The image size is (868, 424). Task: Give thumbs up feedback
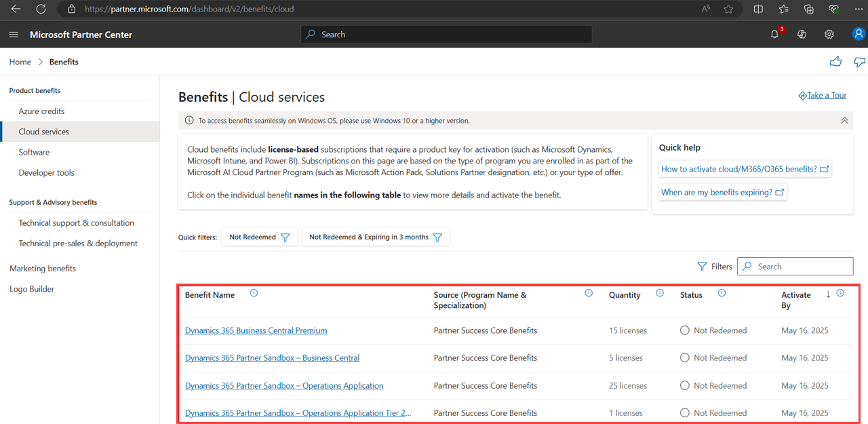(x=835, y=62)
